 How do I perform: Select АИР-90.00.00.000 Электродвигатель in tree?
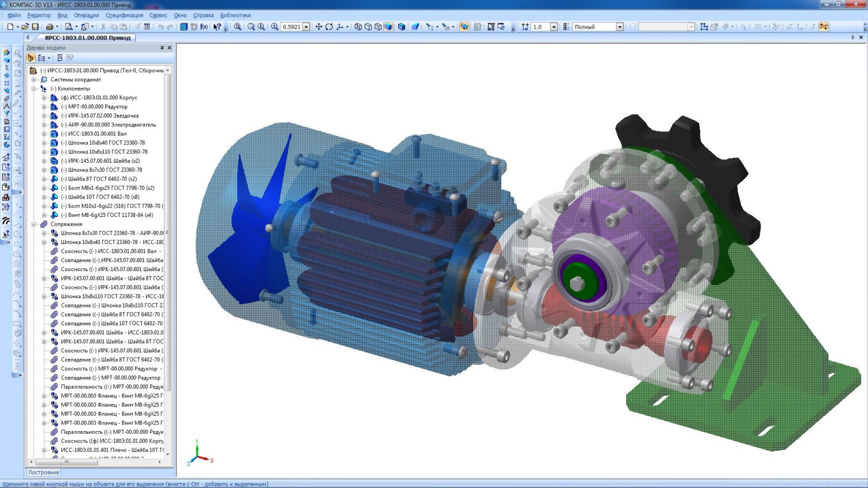pos(108,125)
